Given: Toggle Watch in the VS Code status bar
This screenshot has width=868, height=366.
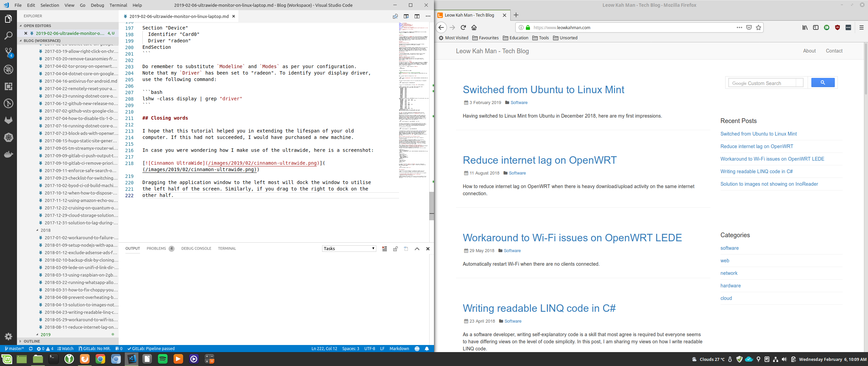Looking at the screenshot, I should [x=65, y=348].
